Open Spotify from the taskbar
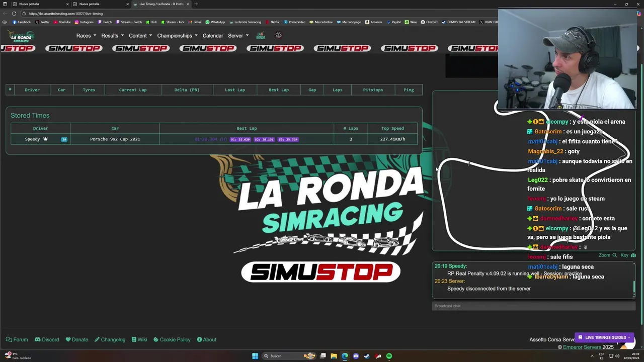This screenshot has width=644, height=362. tap(389, 356)
